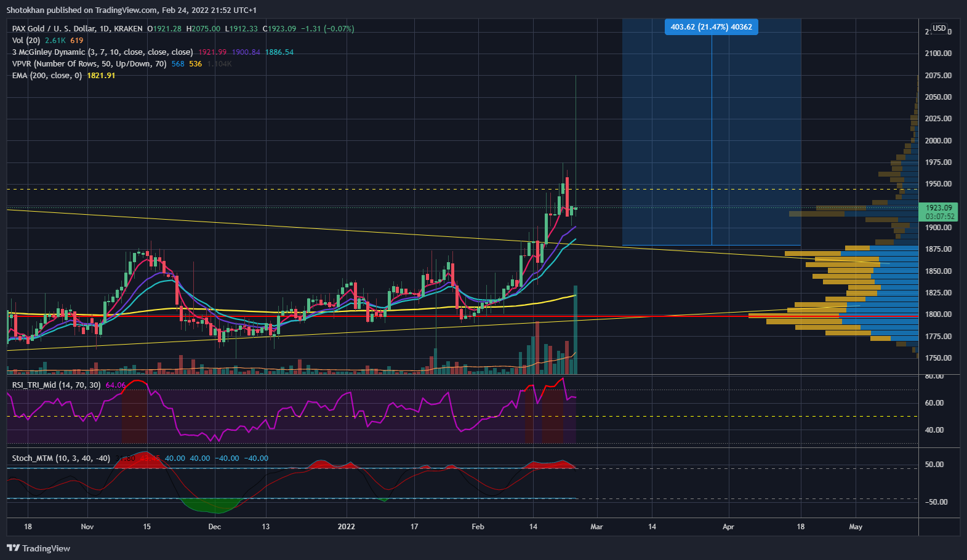Click the Feb label on time axis
The height and width of the screenshot is (560, 967).
(478, 527)
